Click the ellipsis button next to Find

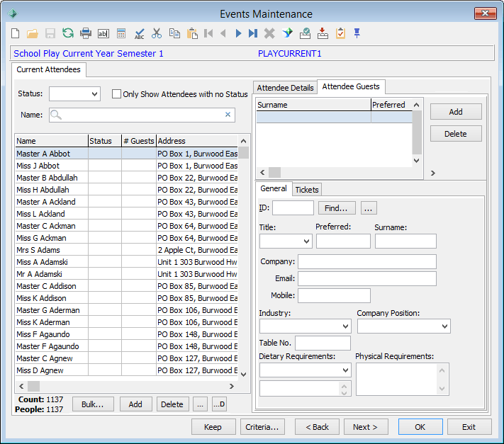click(369, 208)
